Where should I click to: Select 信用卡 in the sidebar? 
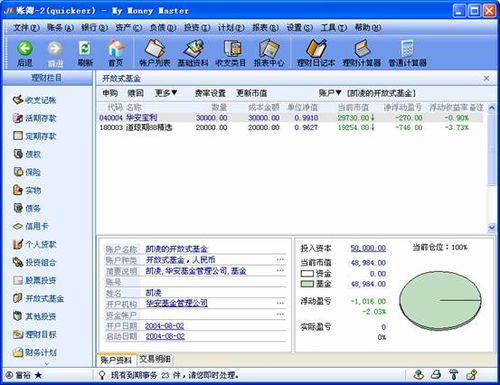(31, 226)
